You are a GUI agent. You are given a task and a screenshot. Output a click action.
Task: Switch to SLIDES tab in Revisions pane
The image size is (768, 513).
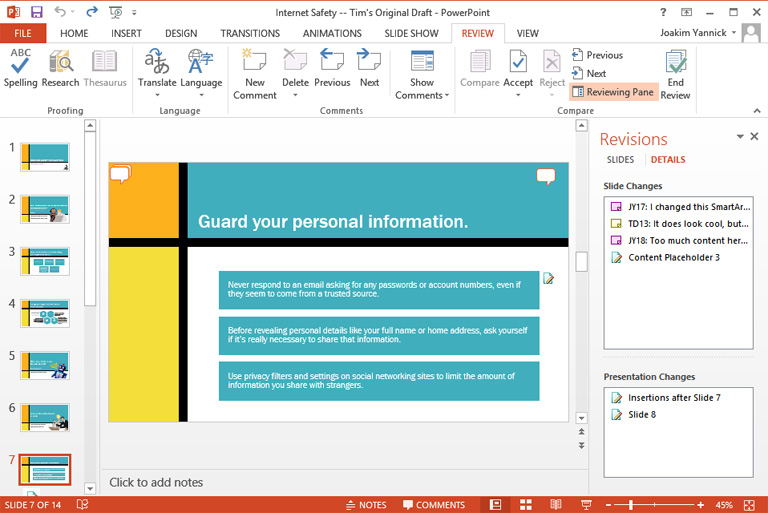(x=620, y=160)
